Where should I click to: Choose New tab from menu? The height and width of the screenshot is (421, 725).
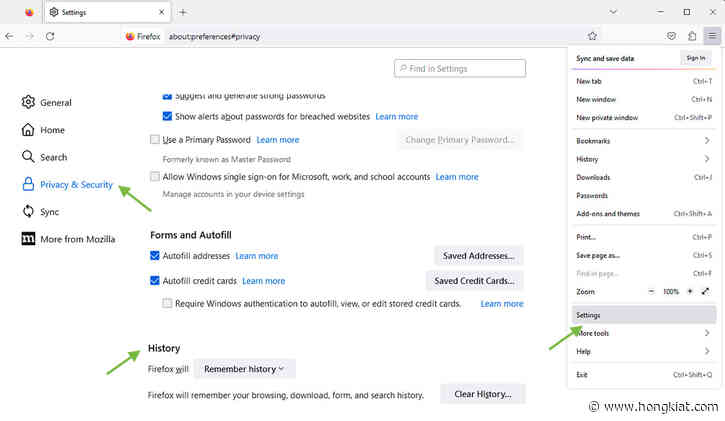coord(644,81)
